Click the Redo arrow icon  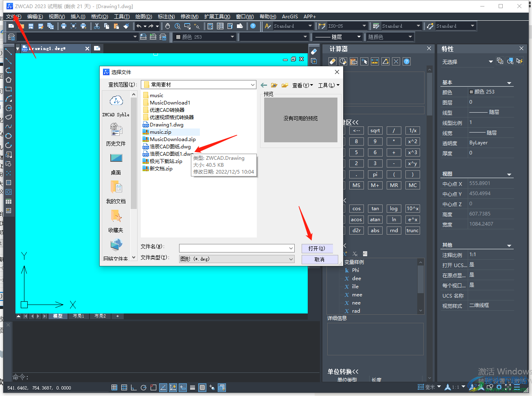(151, 26)
